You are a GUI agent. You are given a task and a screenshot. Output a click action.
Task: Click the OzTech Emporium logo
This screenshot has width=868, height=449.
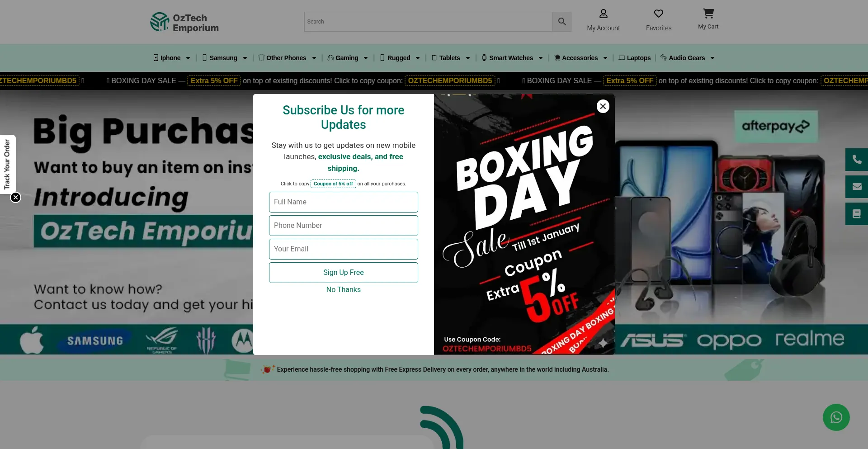click(x=184, y=22)
